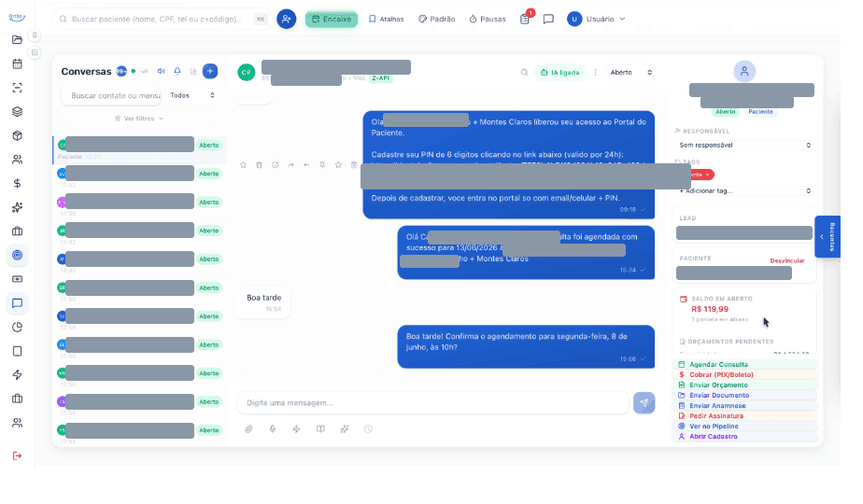
Task: Open the clipboard notifications icon with red badge
Action: tap(525, 19)
